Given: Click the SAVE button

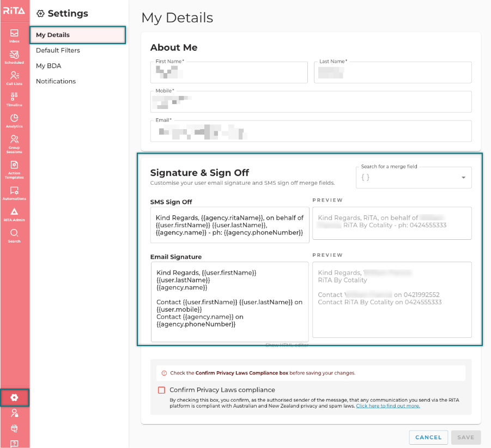Looking at the screenshot, I should coord(466,437).
